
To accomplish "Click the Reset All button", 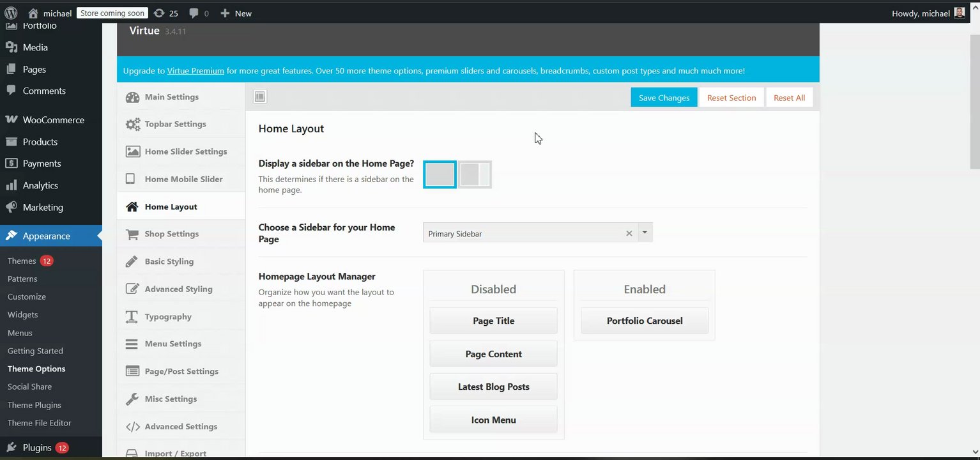I will [x=789, y=97].
